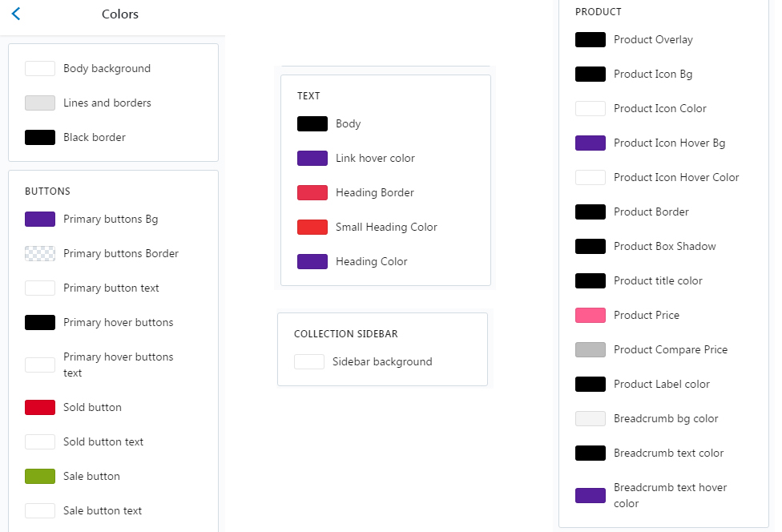Open the red Sold button swatch

pos(40,408)
